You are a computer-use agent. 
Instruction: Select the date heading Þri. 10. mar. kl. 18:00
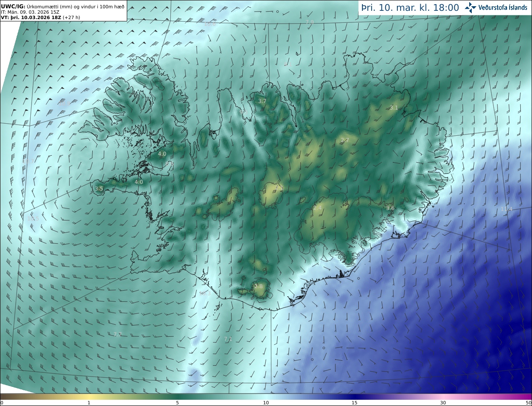(410, 7)
